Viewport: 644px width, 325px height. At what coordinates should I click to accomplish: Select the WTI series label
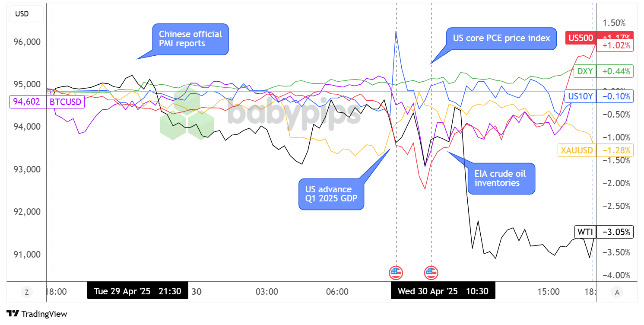pos(585,232)
